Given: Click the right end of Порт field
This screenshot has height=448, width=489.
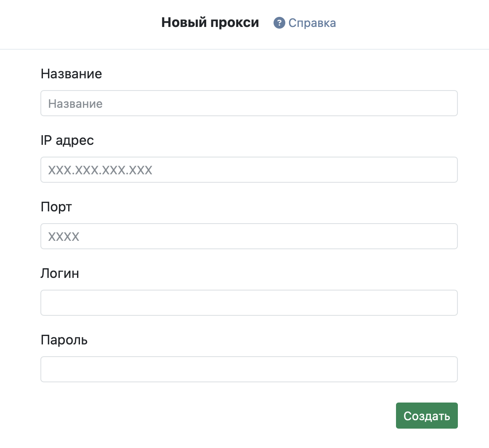Looking at the screenshot, I should 446,236.
